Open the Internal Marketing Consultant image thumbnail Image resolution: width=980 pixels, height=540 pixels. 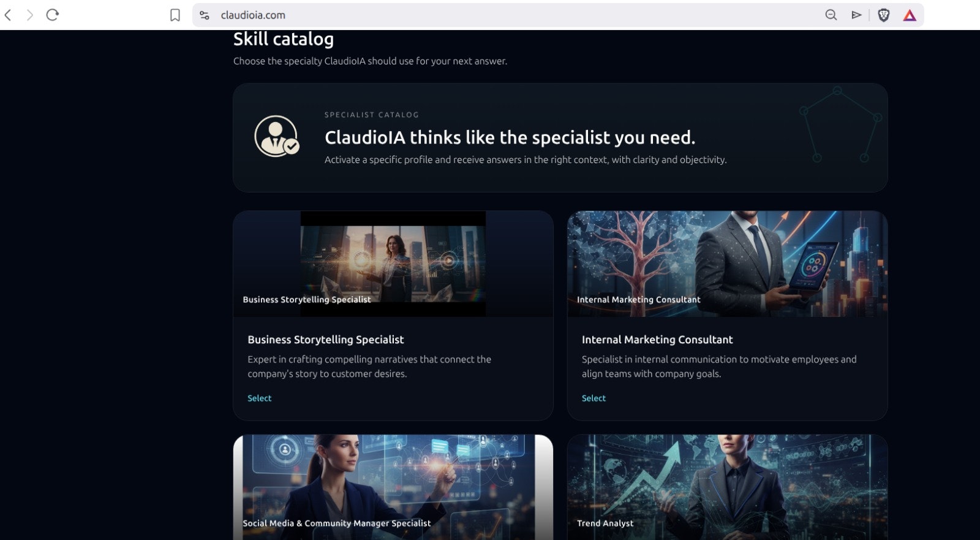point(727,264)
